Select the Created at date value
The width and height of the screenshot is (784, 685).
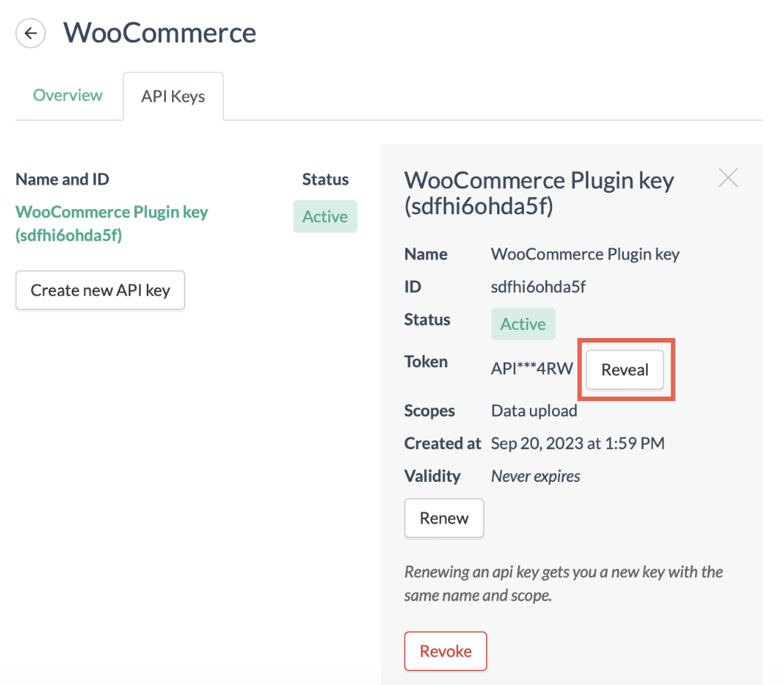(578, 443)
